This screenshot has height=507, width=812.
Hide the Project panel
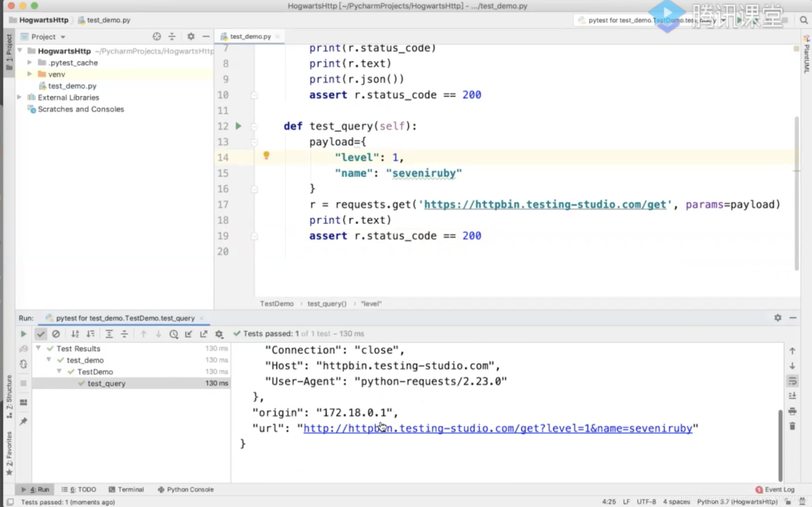click(x=206, y=37)
